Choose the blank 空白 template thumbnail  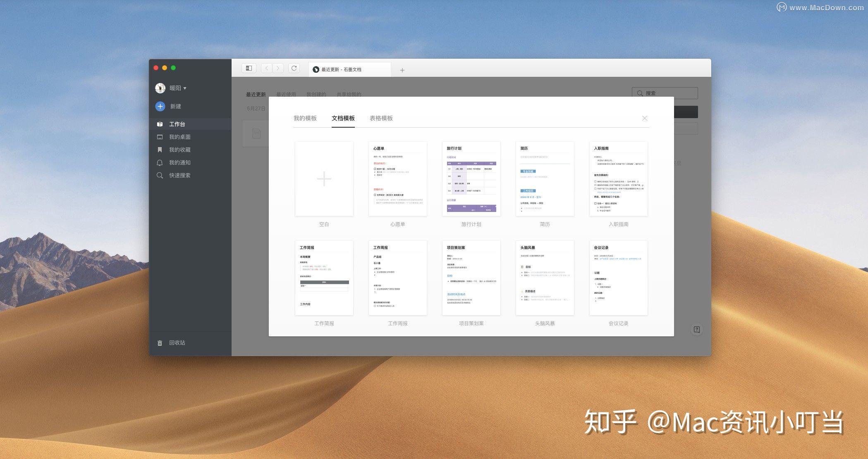(x=324, y=179)
